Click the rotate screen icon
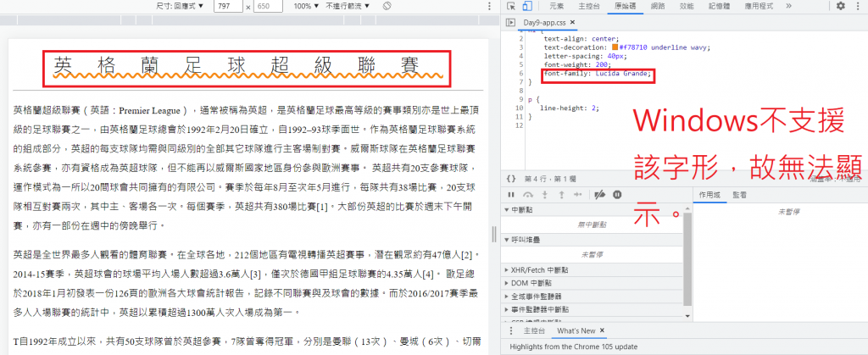The height and width of the screenshot is (355, 868). [x=387, y=6]
